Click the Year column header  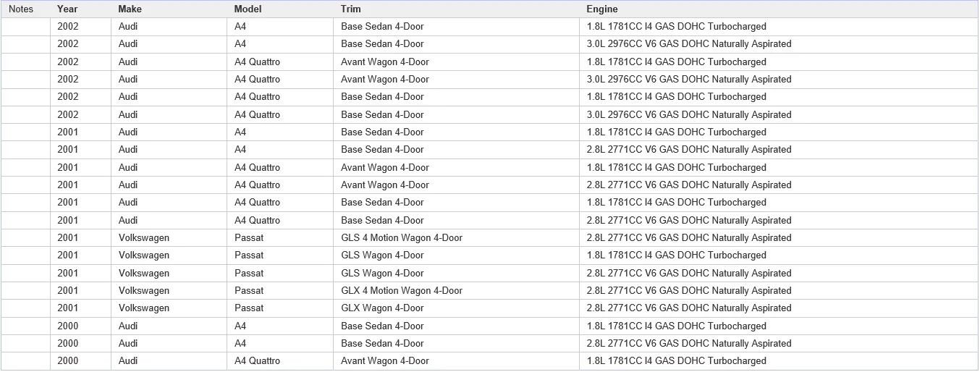click(x=80, y=9)
